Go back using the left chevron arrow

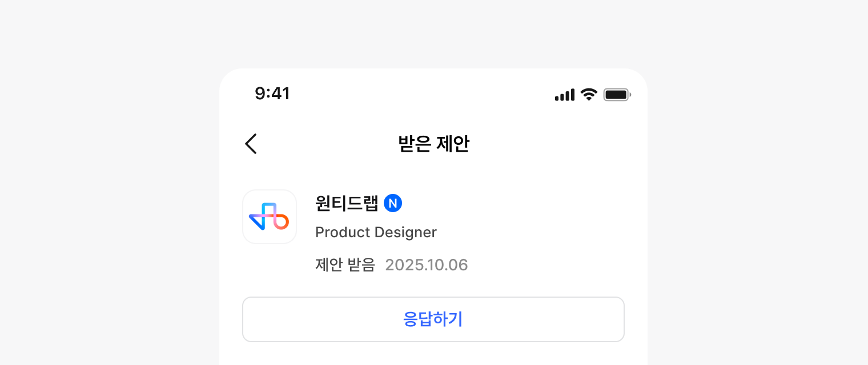tap(251, 144)
